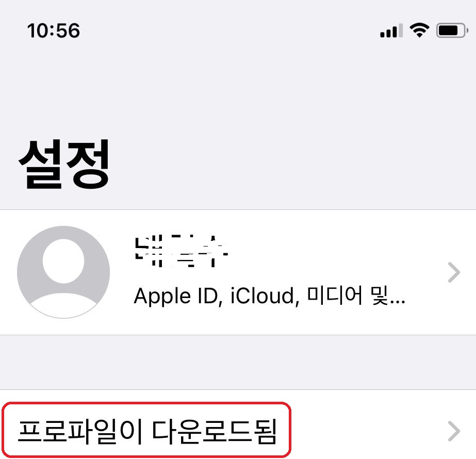
Task: Tap the 10:56 clock in status bar
Action: [x=54, y=30]
